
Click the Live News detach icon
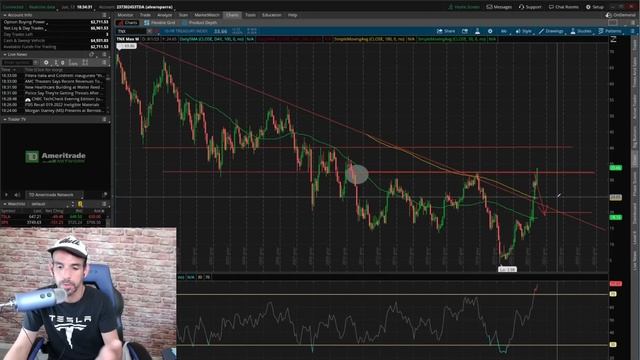click(x=92, y=54)
